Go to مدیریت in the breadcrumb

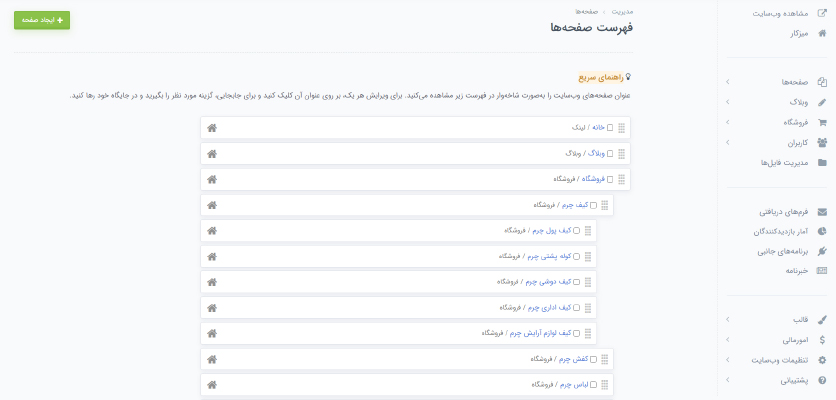[x=622, y=11]
